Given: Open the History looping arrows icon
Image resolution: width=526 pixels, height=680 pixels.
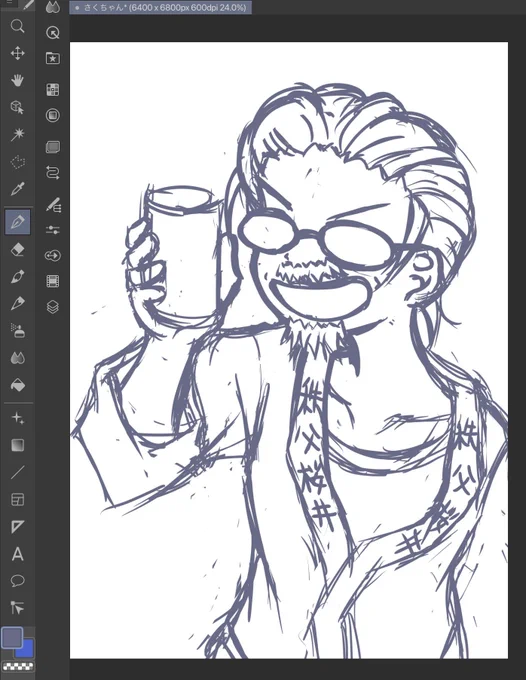Looking at the screenshot, I should tap(52, 173).
